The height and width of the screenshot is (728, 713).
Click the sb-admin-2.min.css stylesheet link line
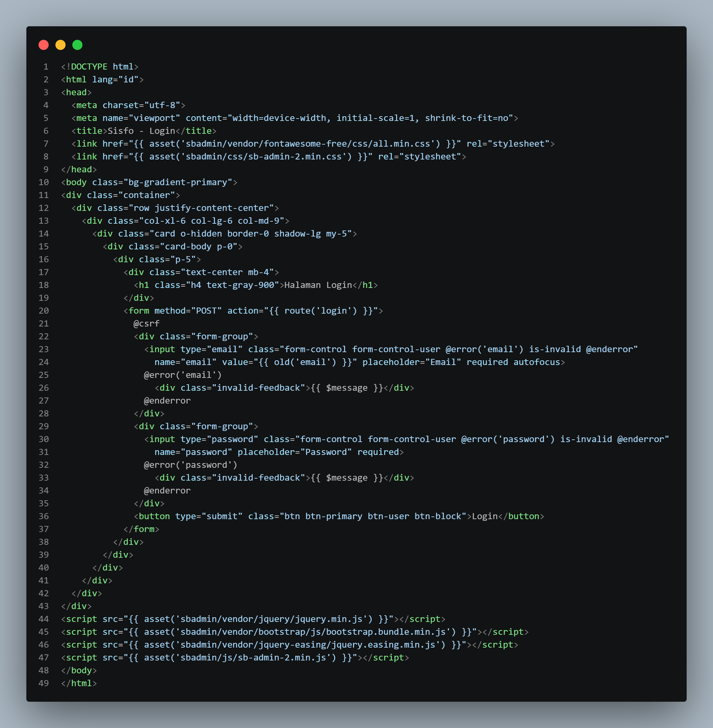click(x=269, y=157)
